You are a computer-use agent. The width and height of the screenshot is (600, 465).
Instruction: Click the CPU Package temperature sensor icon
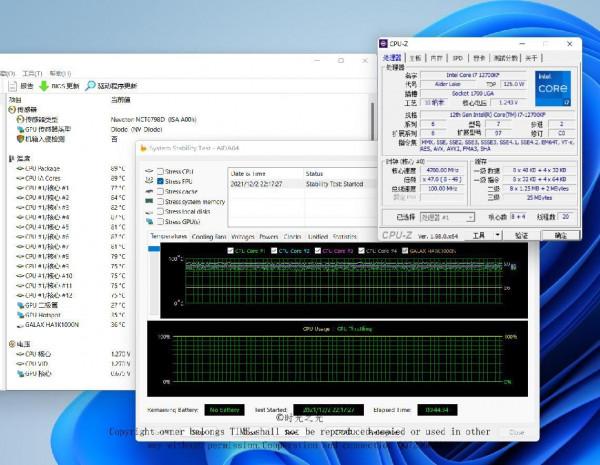click(x=20, y=169)
